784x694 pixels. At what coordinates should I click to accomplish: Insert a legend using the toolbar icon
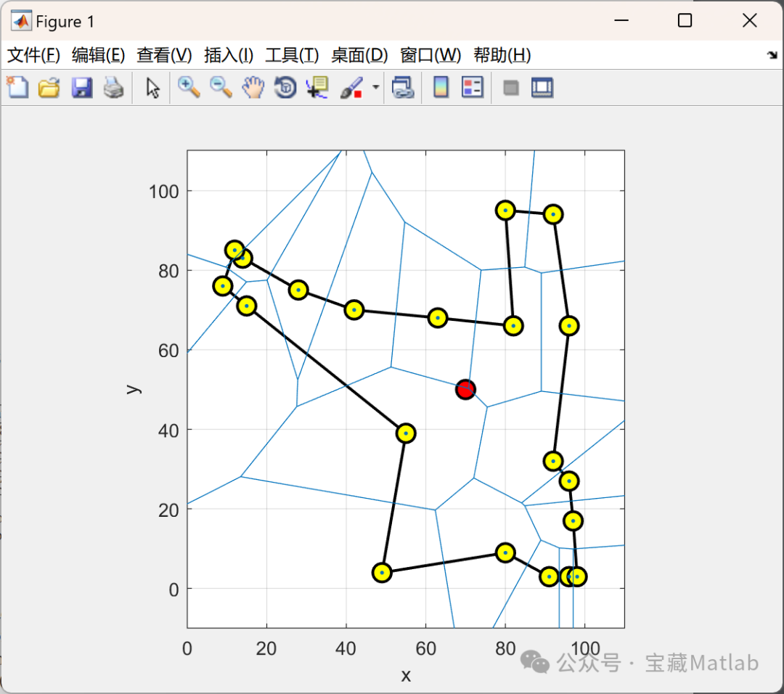tap(473, 88)
